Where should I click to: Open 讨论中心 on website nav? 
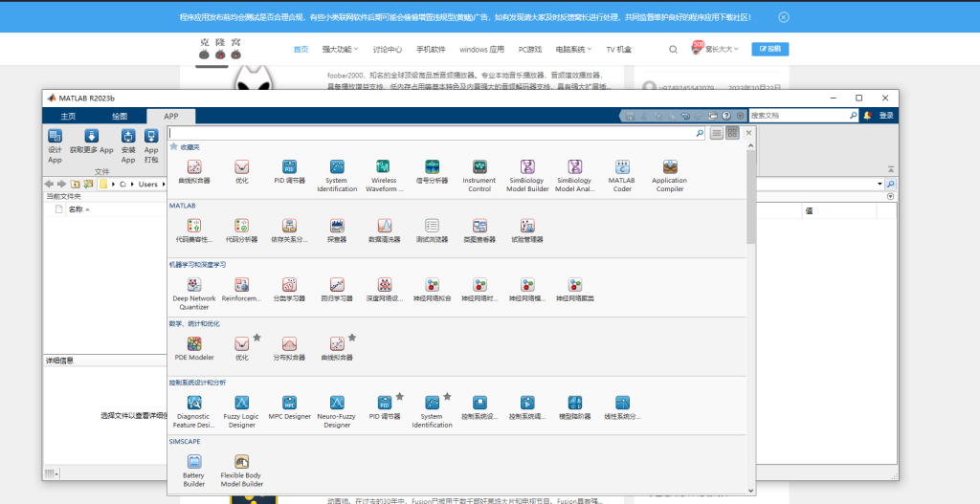(x=388, y=50)
